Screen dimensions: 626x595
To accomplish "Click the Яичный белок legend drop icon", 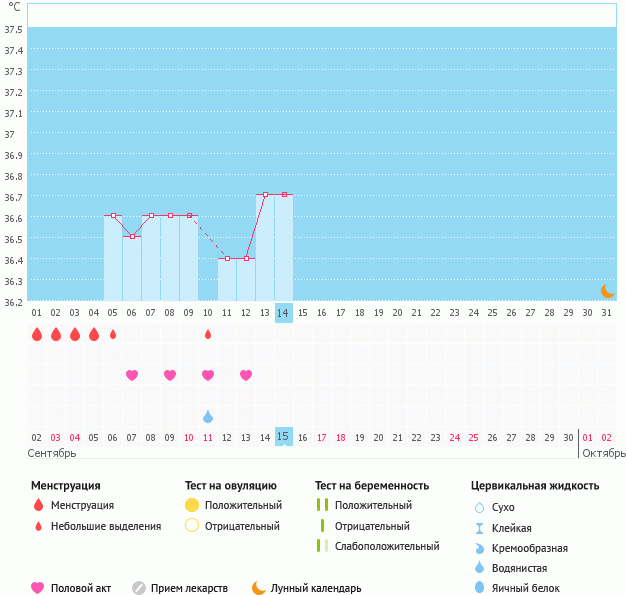I will click(479, 588).
